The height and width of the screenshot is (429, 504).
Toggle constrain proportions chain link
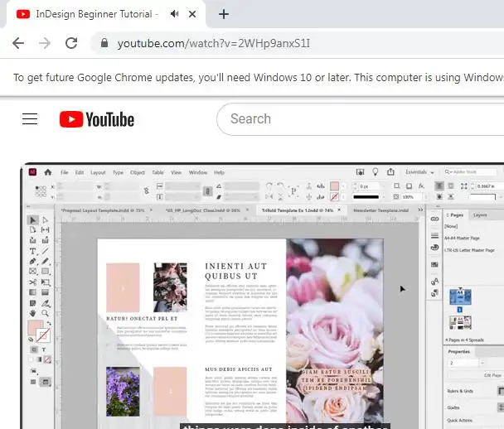146,191
